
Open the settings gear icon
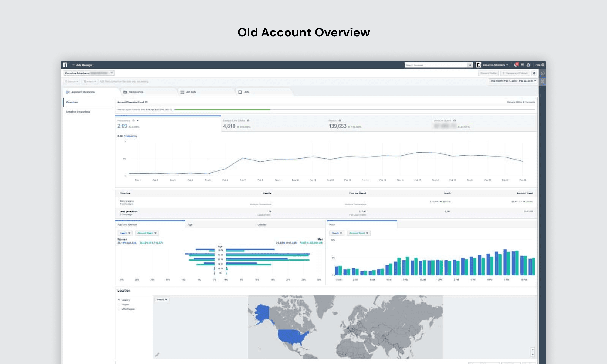tap(528, 65)
